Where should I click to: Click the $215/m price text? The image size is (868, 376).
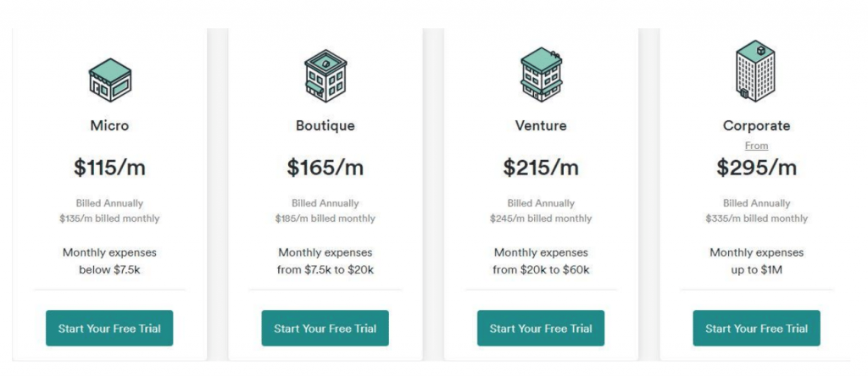pyautogui.click(x=541, y=168)
